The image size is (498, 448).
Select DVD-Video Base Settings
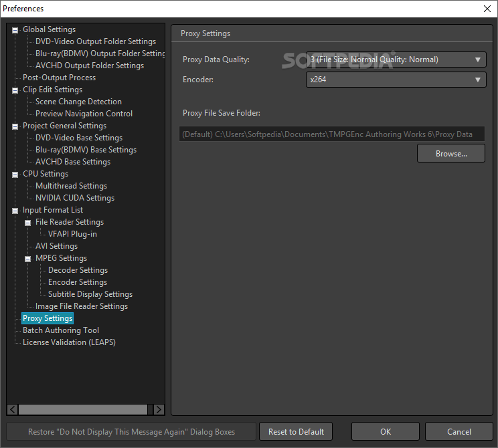click(79, 138)
